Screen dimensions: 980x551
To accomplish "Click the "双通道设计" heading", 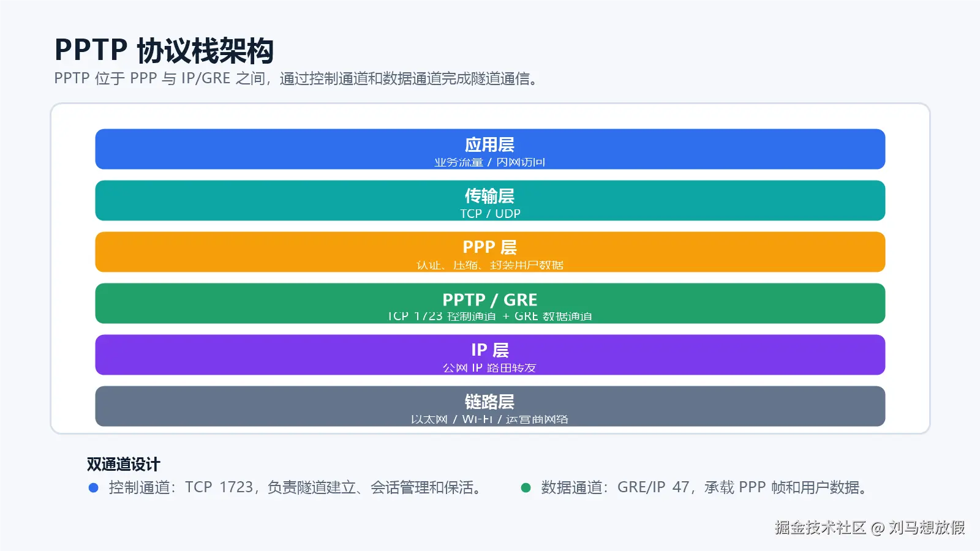I will 123,464.
